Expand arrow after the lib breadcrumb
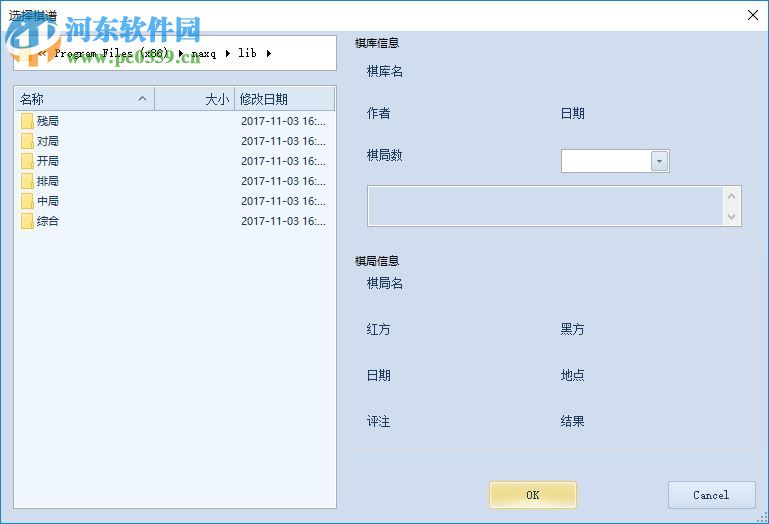Screen dimensions: 769x524 click(269, 53)
